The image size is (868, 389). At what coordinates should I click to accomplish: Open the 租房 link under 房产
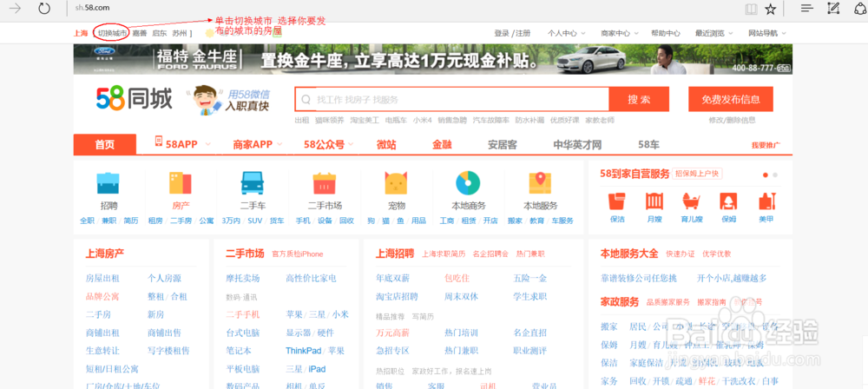(155, 221)
